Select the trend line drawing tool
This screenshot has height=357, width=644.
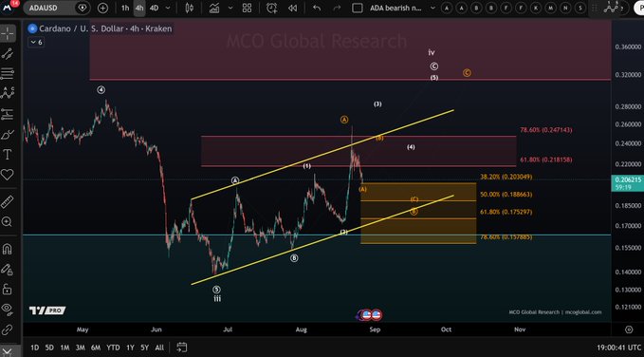tap(8, 54)
